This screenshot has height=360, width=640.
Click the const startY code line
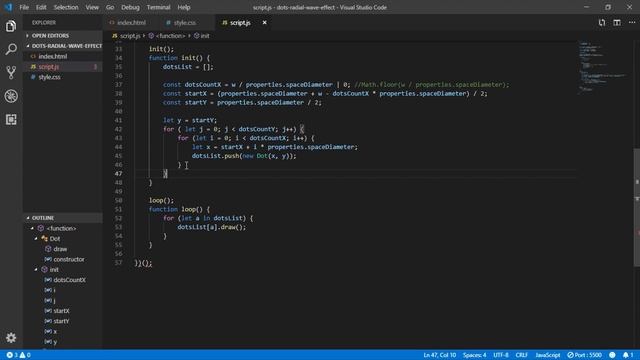pyautogui.click(x=242, y=102)
